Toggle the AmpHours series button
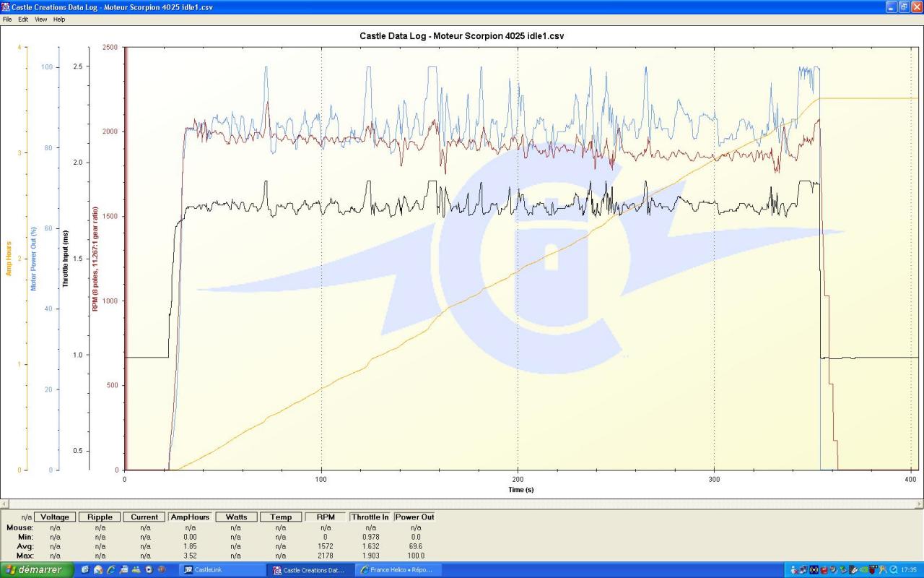924x578 pixels. pos(190,517)
